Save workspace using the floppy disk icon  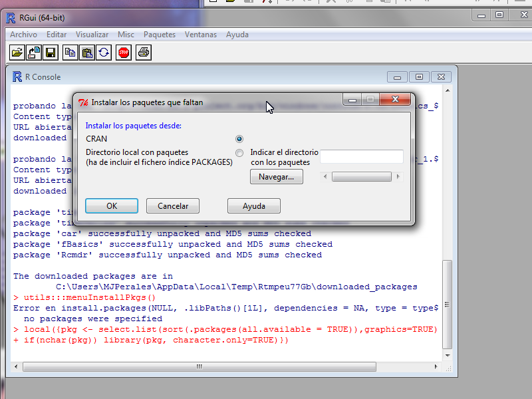51,53
